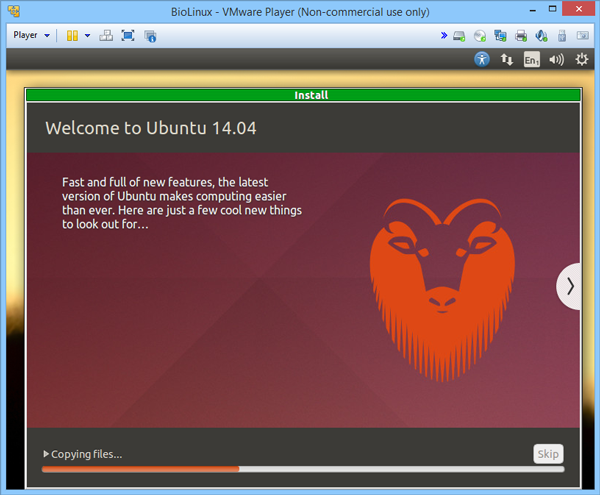Go to the next installer slide

[569, 286]
